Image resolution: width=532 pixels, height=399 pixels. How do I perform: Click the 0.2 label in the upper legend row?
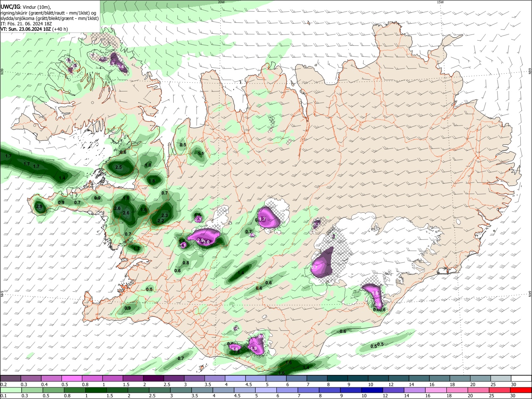click(3, 384)
